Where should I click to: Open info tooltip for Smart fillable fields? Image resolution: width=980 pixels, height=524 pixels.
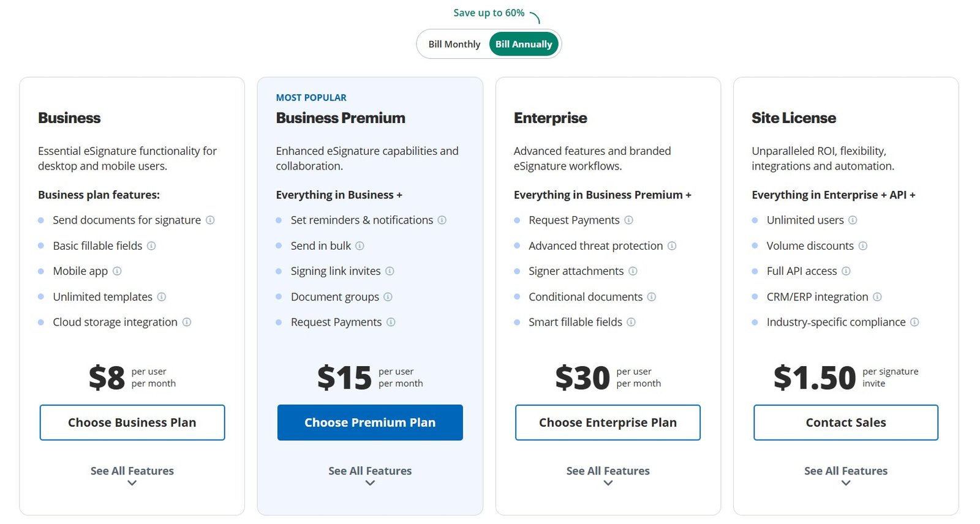coord(631,322)
